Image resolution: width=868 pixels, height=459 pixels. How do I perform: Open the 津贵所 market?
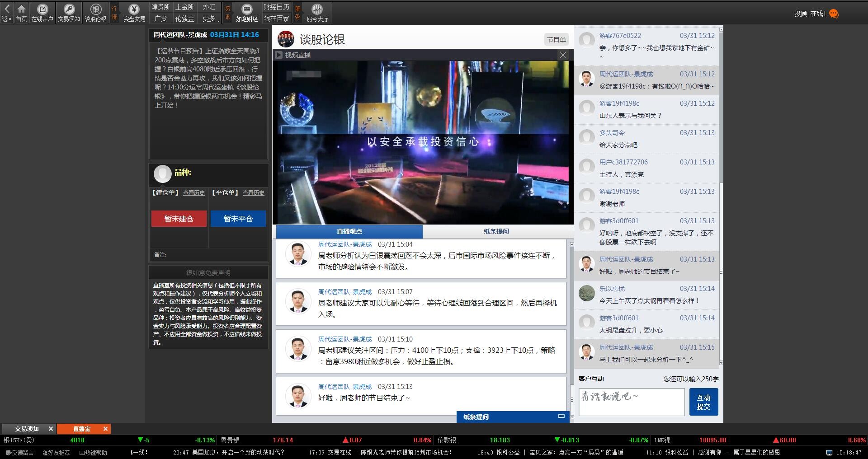[x=160, y=7]
